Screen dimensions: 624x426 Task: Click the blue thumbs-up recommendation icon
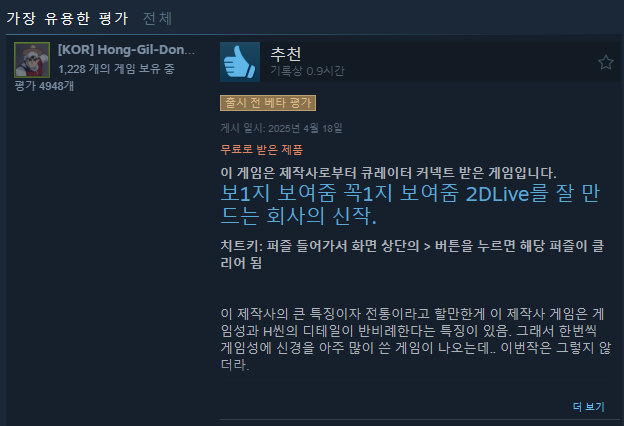coord(240,62)
